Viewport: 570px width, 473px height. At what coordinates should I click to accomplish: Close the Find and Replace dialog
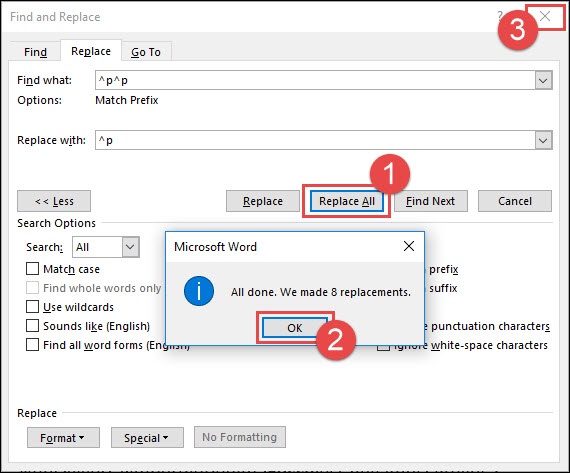click(545, 16)
